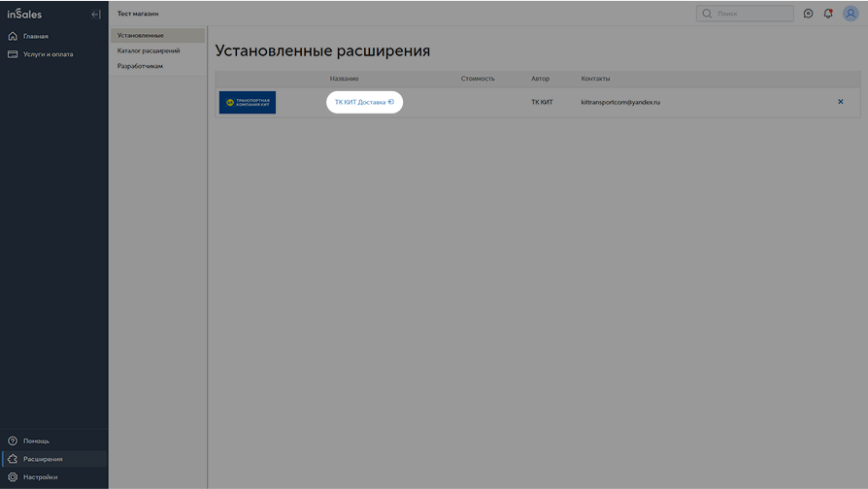Click the Название column header
Screen dimensions: 868x489
click(344, 79)
